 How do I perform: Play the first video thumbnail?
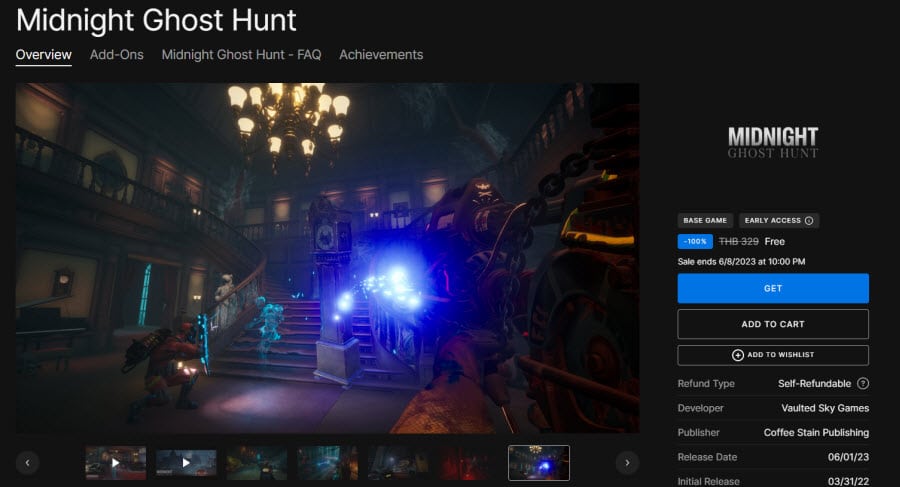115,463
